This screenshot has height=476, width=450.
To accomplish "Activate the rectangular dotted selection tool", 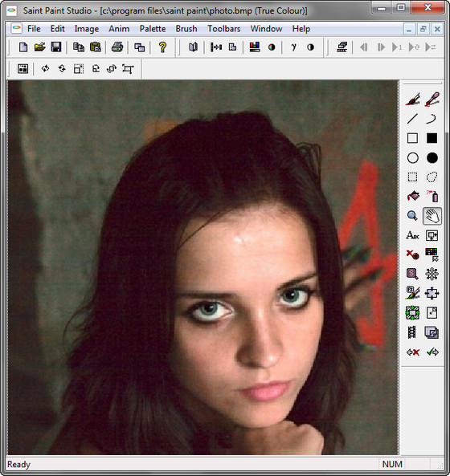I will 412,177.
